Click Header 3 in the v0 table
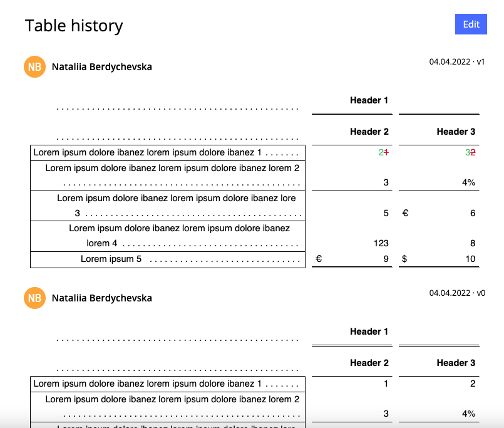Screen dimensions: 504x428 [456, 363]
